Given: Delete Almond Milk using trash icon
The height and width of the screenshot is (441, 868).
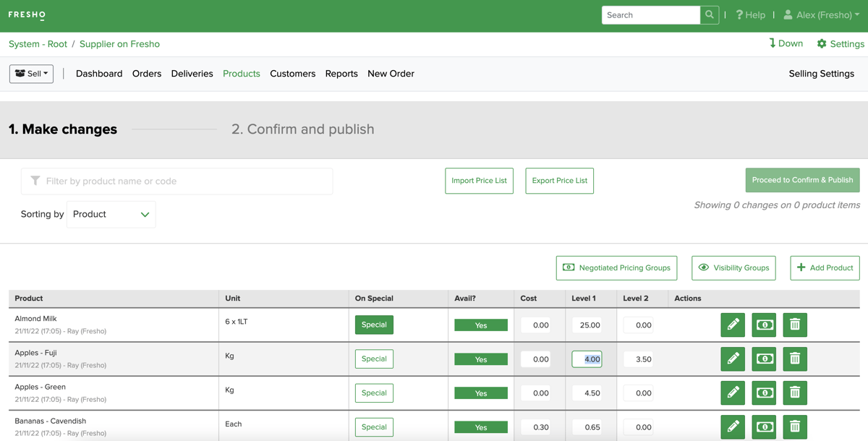Looking at the screenshot, I should [x=795, y=325].
